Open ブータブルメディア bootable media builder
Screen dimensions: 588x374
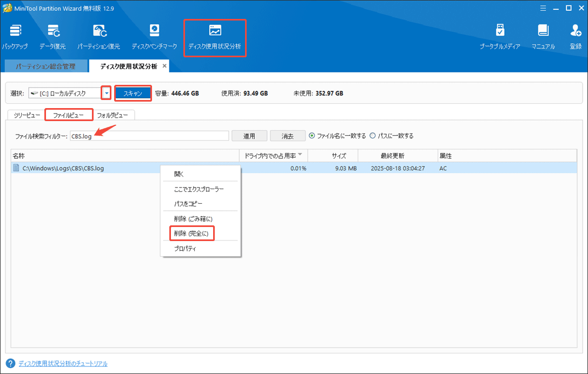click(500, 37)
